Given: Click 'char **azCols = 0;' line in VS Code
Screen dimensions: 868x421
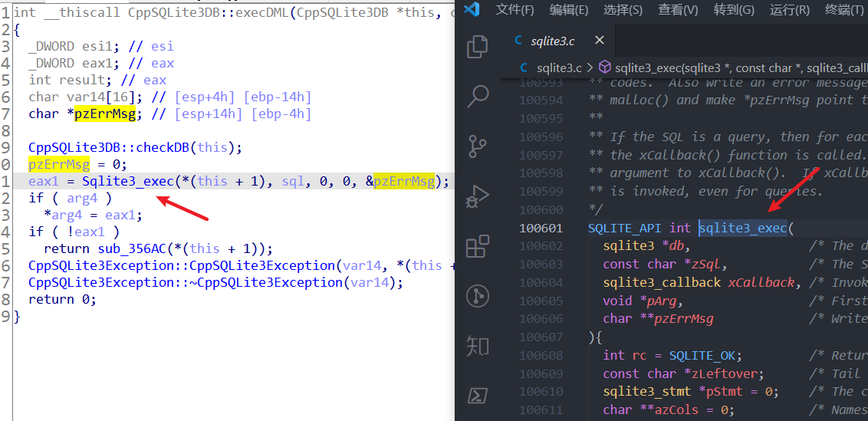Looking at the screenshot, I should [669, 410].
